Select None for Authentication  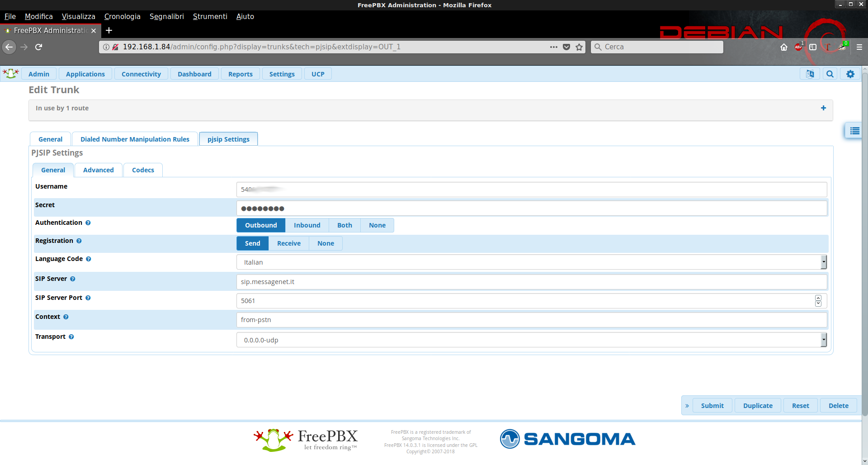377,225
